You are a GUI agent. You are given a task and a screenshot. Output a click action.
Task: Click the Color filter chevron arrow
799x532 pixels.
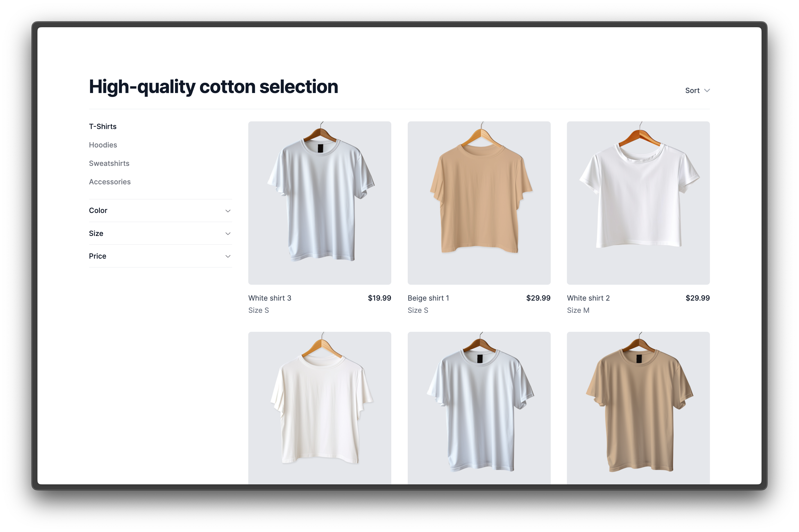pos(228,211)
